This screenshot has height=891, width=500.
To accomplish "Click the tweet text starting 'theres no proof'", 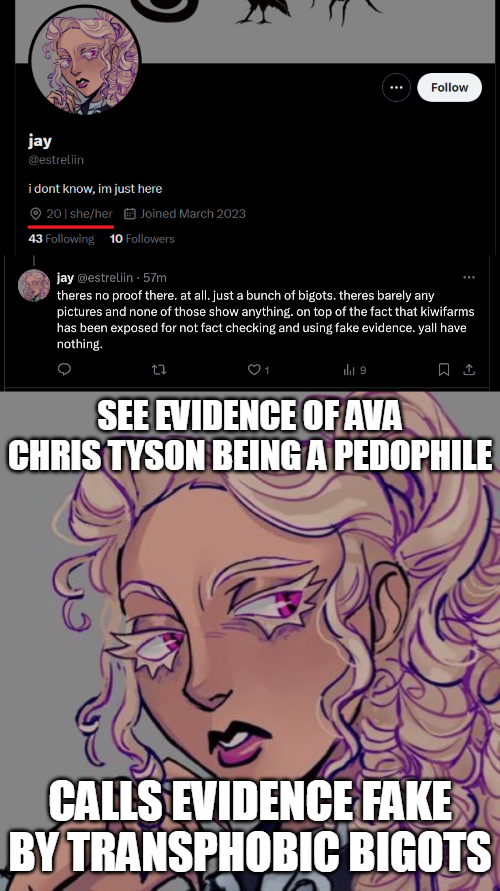I will click(265, 319).
